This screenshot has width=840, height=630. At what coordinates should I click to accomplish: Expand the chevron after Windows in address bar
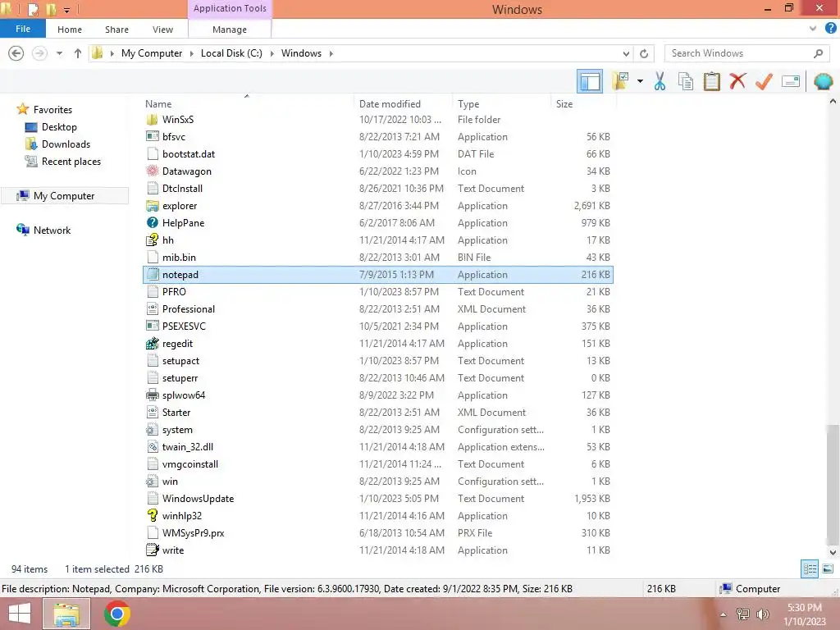click(x=331, y=53)
